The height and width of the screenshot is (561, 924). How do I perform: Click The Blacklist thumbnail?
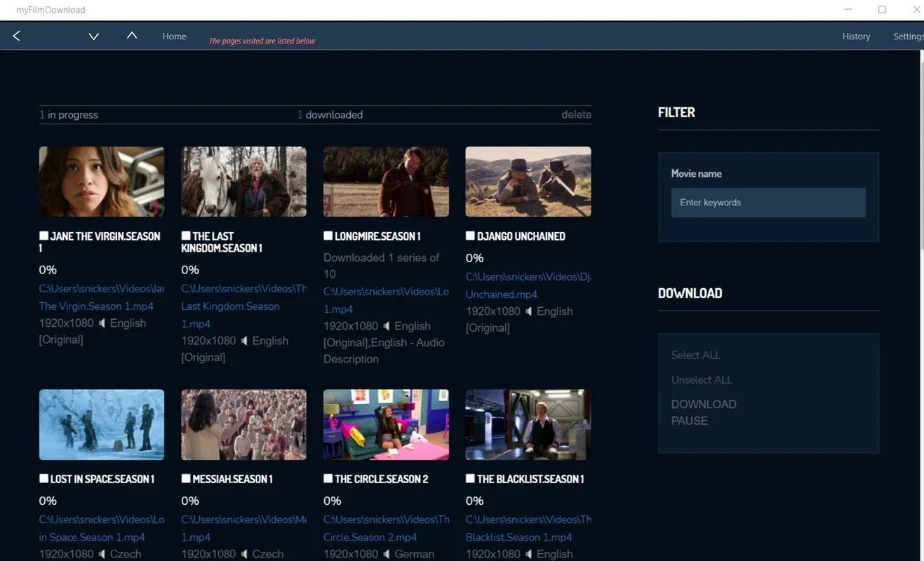[528, 425]
